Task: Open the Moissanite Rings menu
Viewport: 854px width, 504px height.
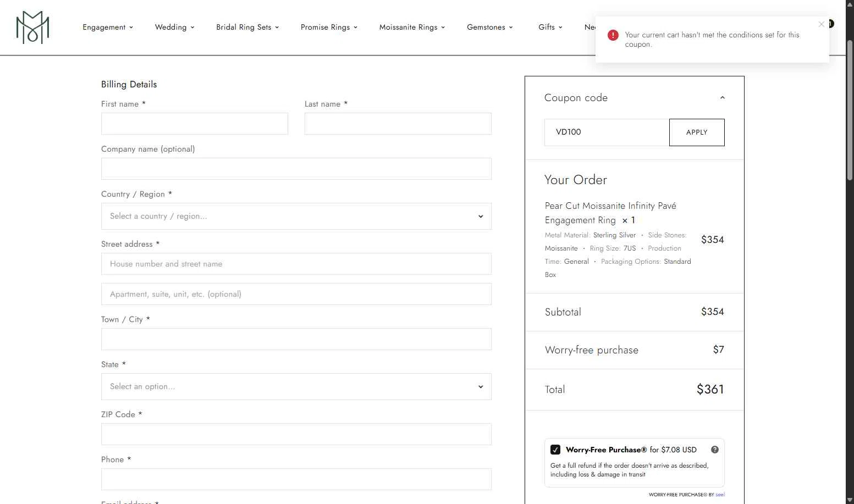Action: tap(412, 27)
